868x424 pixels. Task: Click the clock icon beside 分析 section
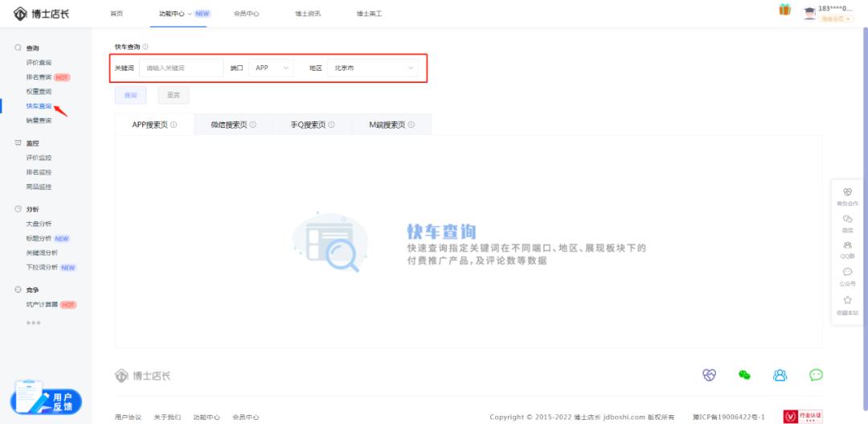tap(18, 209)
